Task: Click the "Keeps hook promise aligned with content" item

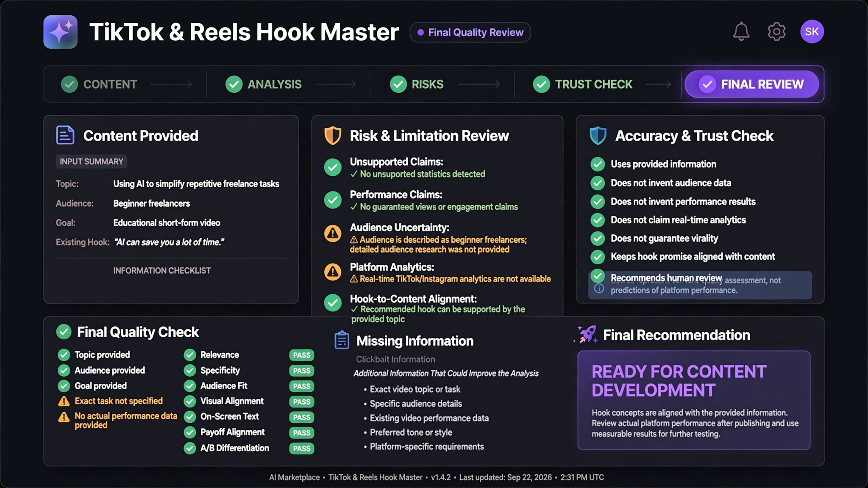Action: point(693,257)
